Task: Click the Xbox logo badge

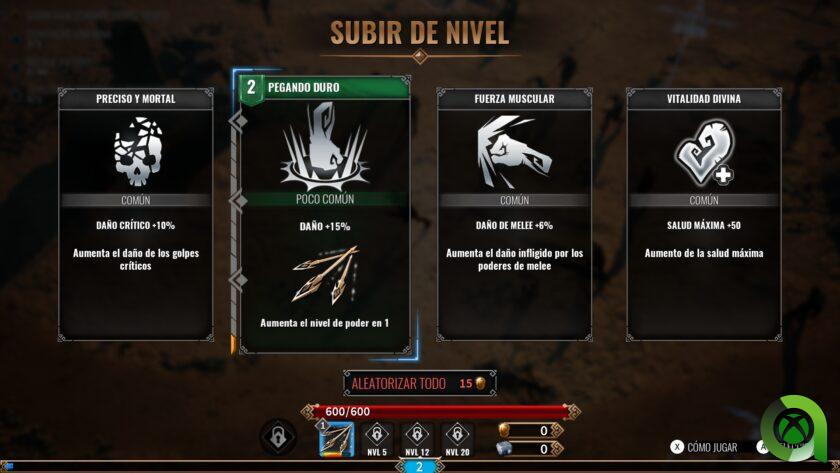Action: (796, 428)
